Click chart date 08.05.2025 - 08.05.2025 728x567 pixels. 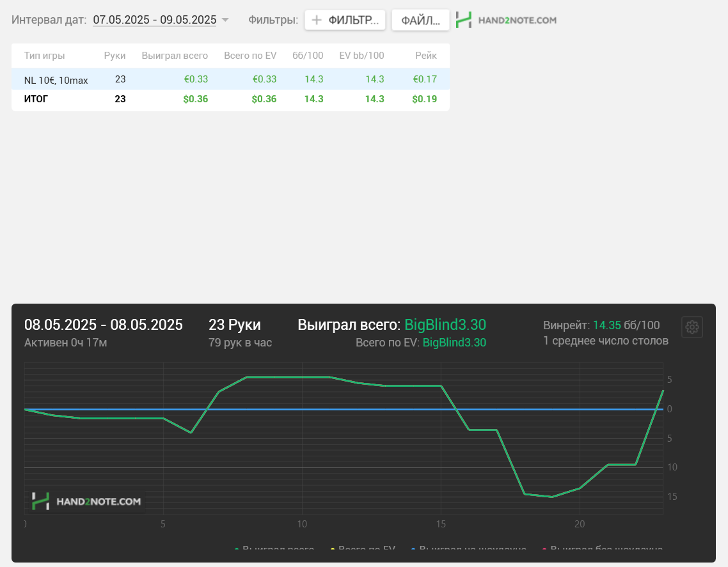(104, 325)
